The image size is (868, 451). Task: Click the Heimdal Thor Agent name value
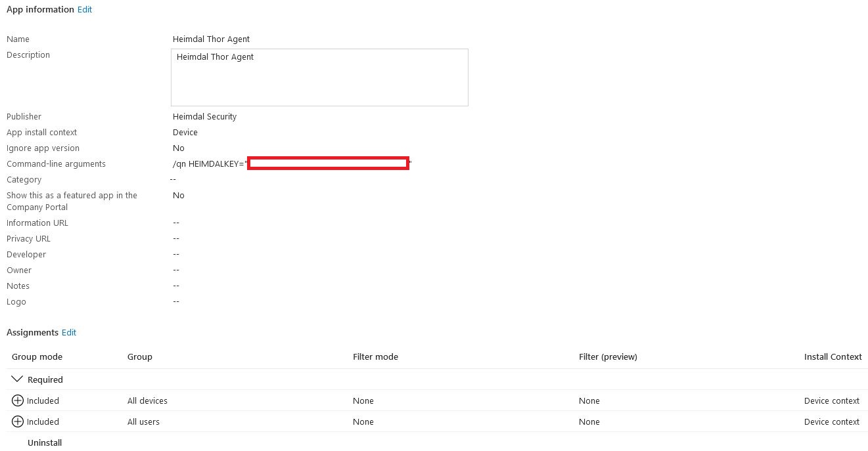pos(211,39)
